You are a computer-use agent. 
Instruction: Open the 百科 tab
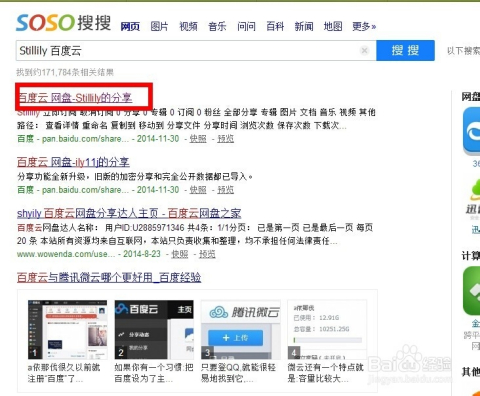tap(275, 26)
